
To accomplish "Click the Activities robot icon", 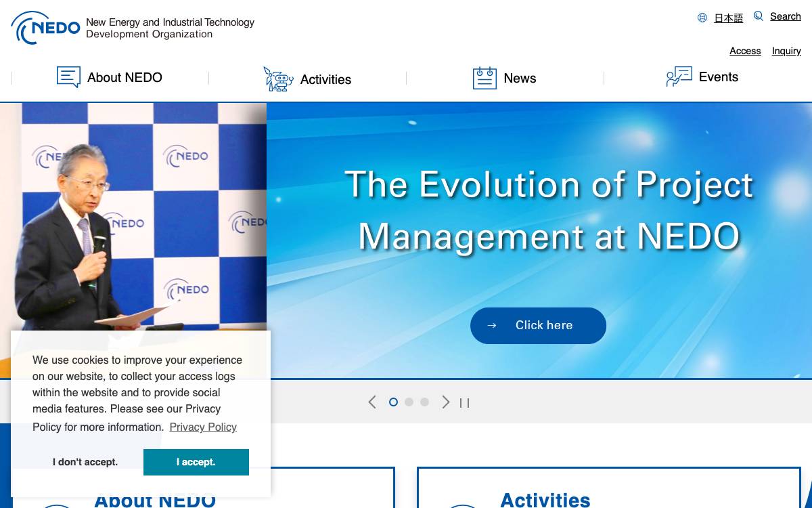I will [x=278, y=79].
